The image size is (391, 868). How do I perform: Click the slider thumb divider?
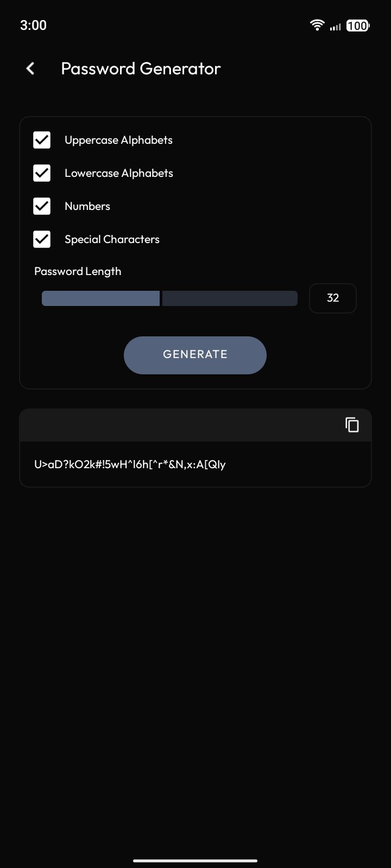[x=161, y=298]
